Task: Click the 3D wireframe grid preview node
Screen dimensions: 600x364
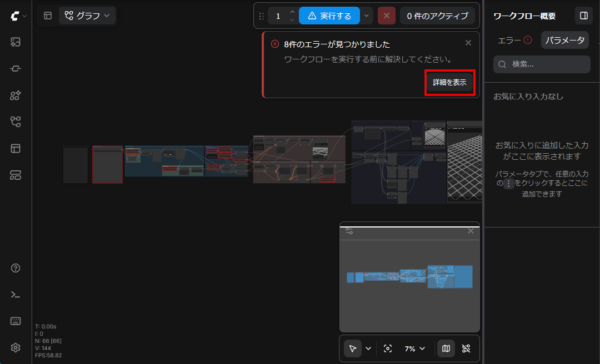Action: coord(464,162)
